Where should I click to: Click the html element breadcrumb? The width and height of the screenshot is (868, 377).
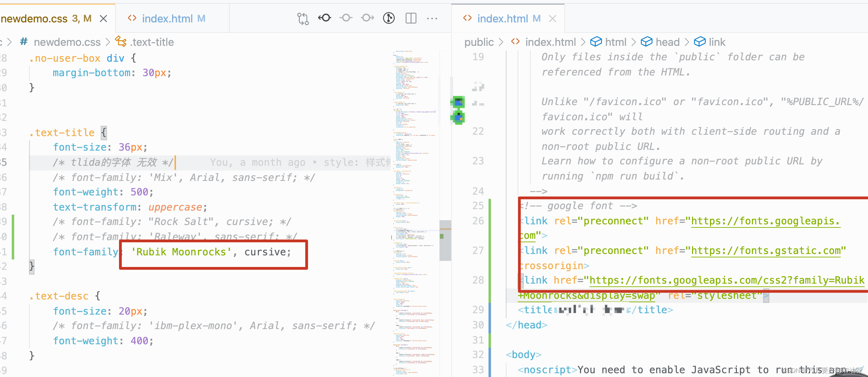[x=615, y=42]
